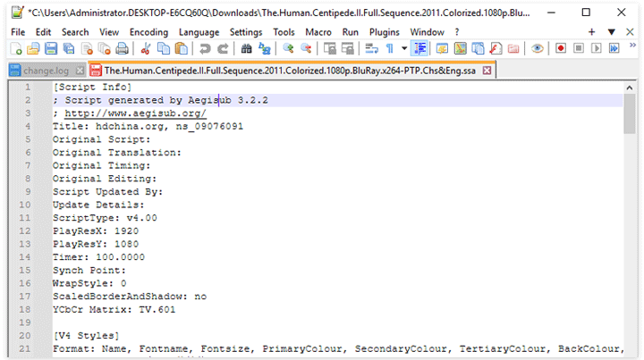Close the change.log tab
Screen dimensions: 644x360
click(80, 71)
